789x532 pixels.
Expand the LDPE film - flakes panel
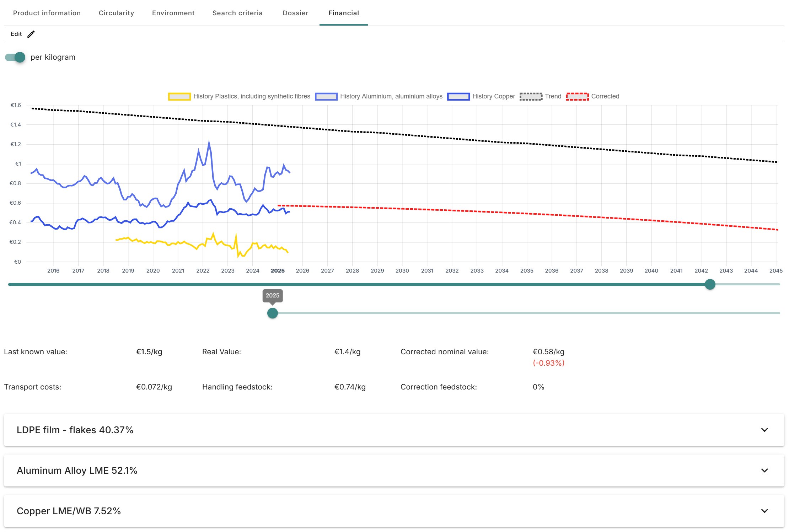point(394,430)
